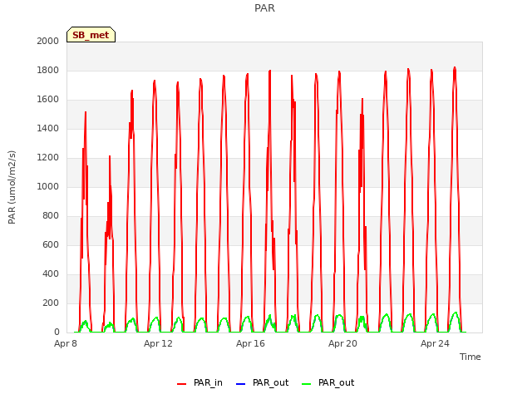Toggle the PAR_in legend entry
532x399 pixels.
click(199, 382)
